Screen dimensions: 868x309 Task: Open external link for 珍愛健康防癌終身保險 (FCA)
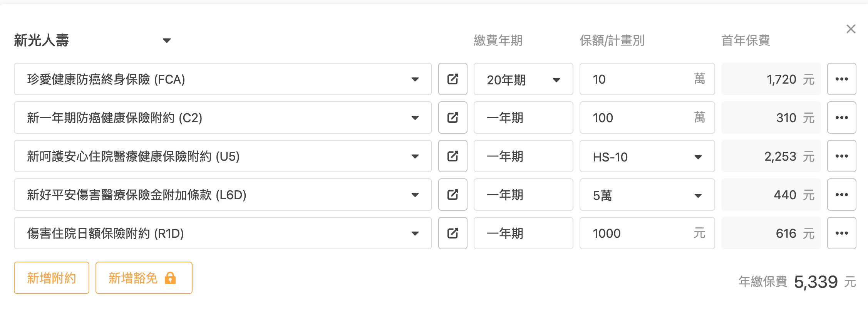pyautogui.click(x=452, y=79)
